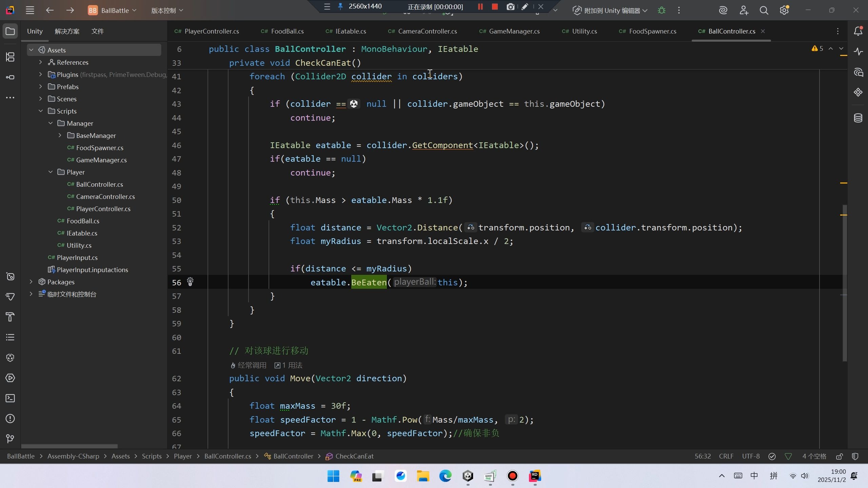
Task: Switch to the 解决方案 solution view tab
Action: click(x=67, y=31)
